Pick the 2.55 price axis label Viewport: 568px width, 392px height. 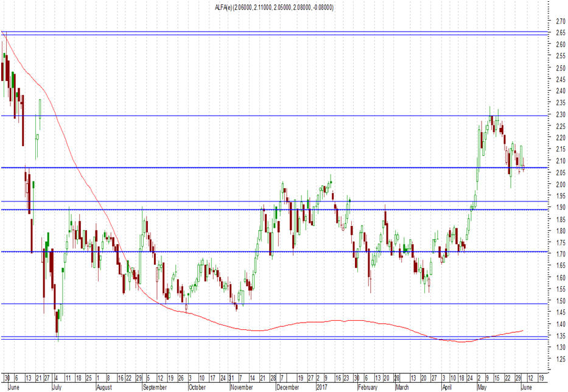(x=561, y=56)
